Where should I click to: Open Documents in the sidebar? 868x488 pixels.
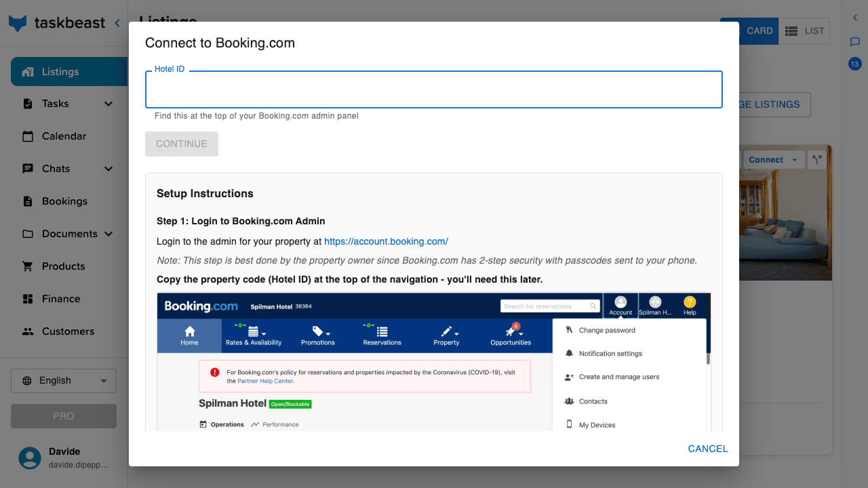69,234
